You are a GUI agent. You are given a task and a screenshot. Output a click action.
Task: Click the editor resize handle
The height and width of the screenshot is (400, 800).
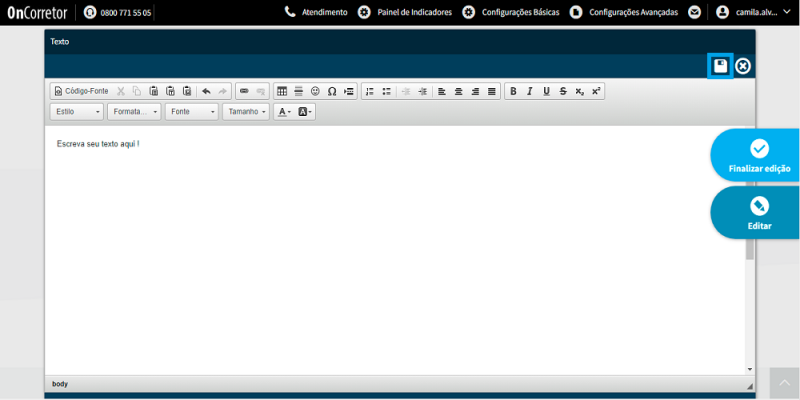(x=749, y=386)
